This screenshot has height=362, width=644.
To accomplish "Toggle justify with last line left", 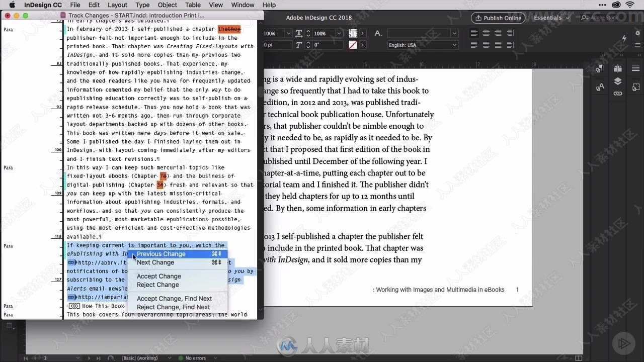I will point(474,45).
